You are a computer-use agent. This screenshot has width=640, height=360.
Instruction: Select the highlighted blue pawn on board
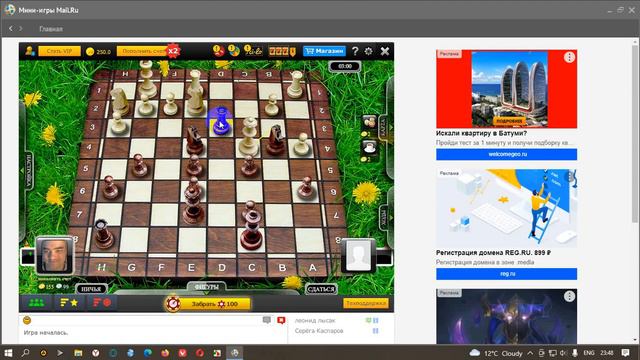(x=221, y=121)
